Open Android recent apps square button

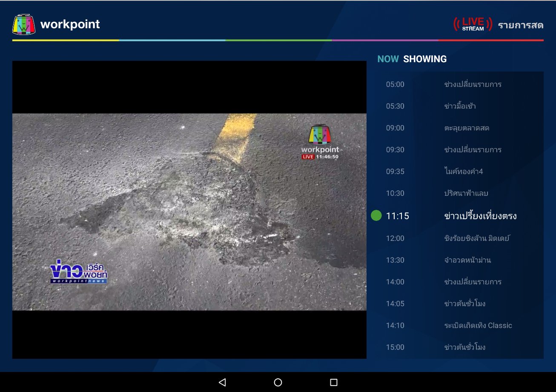[334, 382]
